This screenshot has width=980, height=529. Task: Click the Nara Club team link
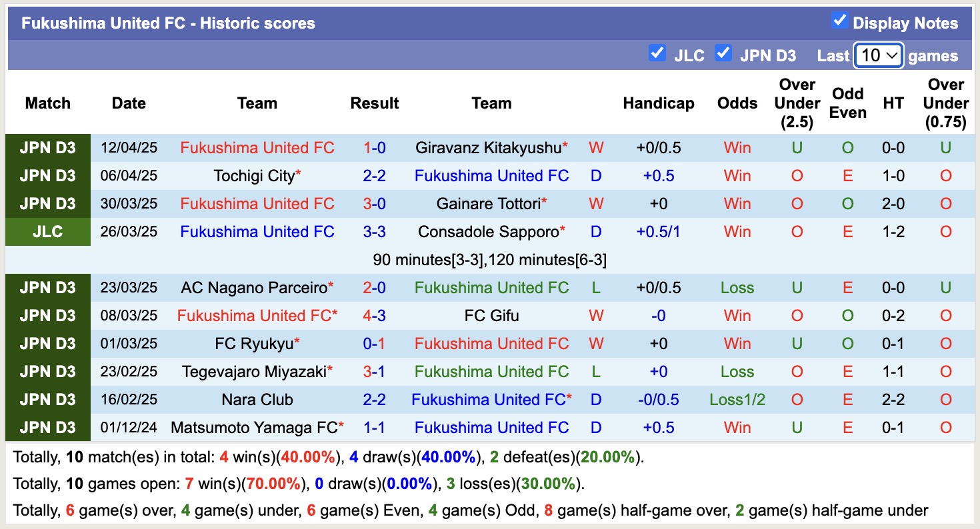[257, 399]
